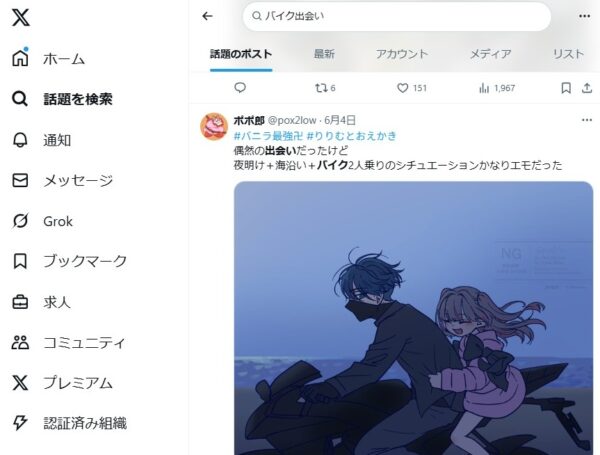Screen dimensions: 600x455
Task: Open 通知 notifications from the sidebar
Action: coord(41,140)
